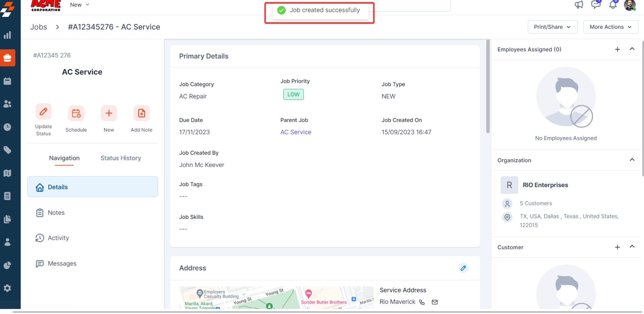
Task: Click the Update Status pencil icon
Action: point(43,112)
